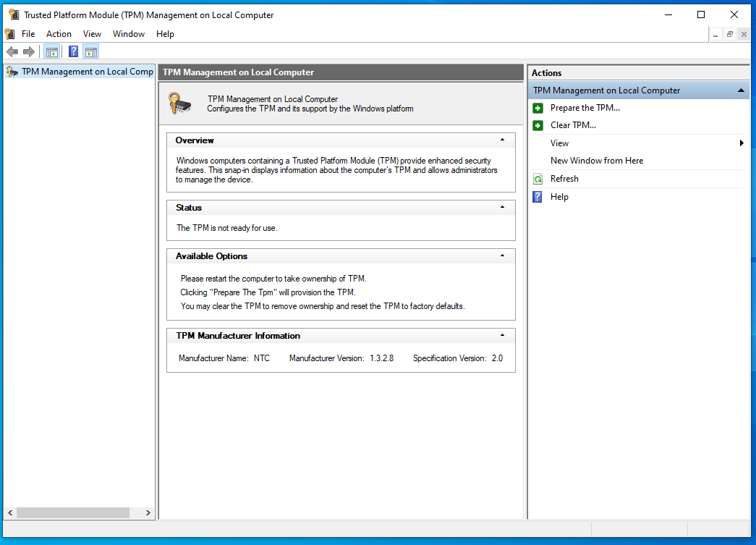756x545 pixels.
Task: Open the Help menu in menu bar
Action: coord(165,34)
